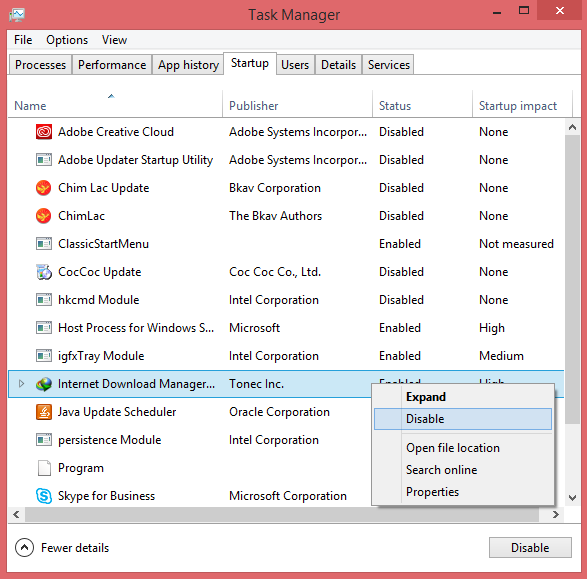Click the Internet Download Manager icon
The image size is (587, 580).
click(x=44, y=384)
